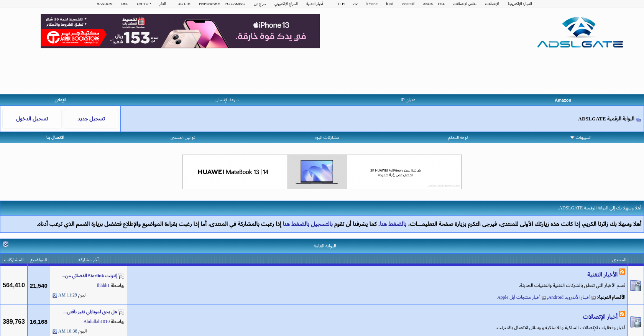The height and width of the screenshot is (336, 644).
Task: Open the 4G LTE top navigation link
Action: [184, 4]
